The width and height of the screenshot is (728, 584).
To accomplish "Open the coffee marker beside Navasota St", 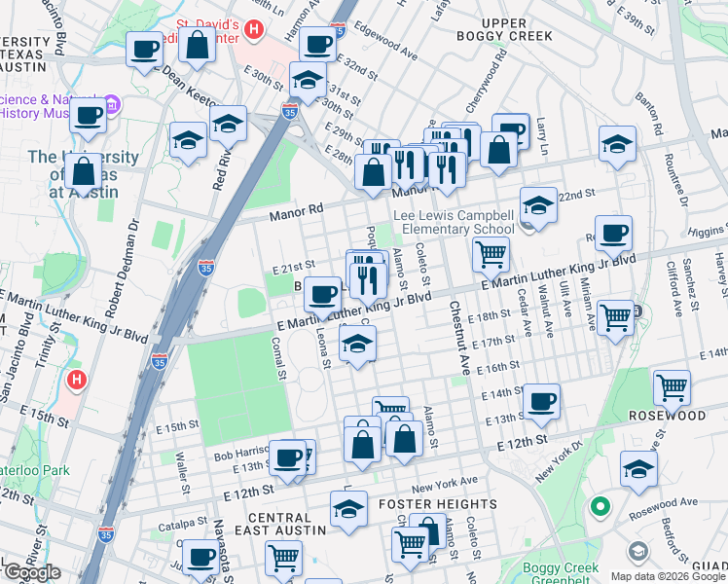I will pyautogui.click(x=200, y=561).
